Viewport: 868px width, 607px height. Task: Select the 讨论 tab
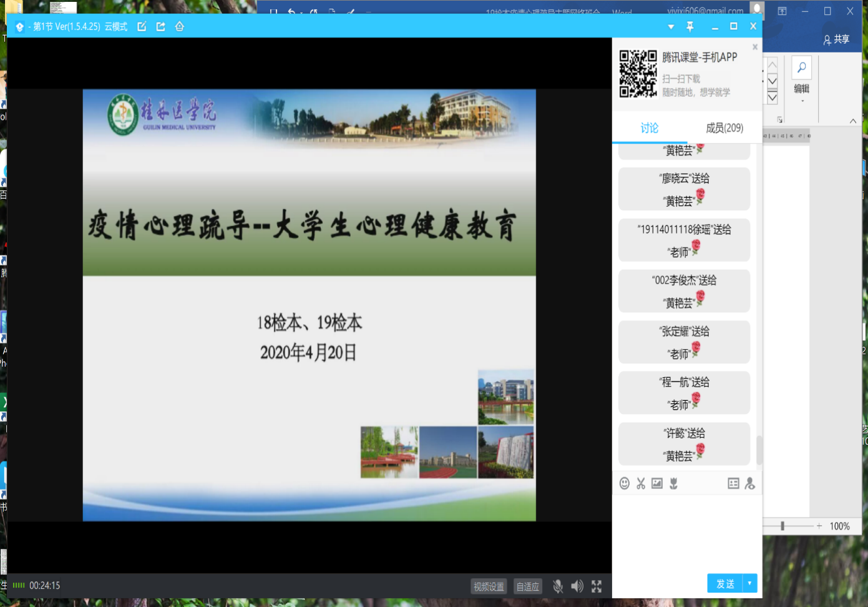pyautogui.click(x=650, y=128)
